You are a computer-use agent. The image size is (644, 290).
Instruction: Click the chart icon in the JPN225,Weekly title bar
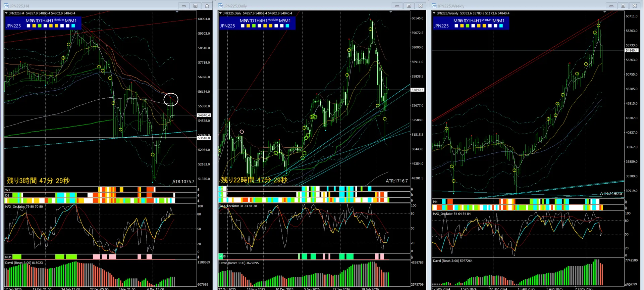[x=434, y=6]
